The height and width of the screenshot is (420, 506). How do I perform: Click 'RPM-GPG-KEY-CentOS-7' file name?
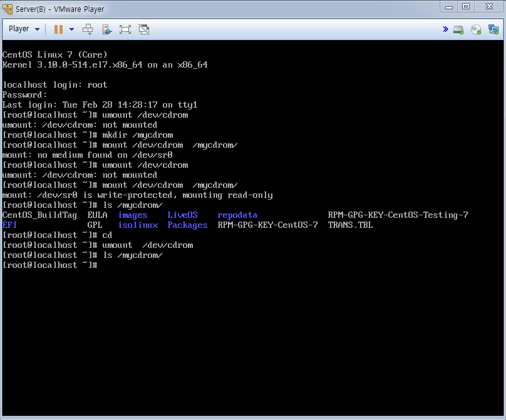pos(267,225)
